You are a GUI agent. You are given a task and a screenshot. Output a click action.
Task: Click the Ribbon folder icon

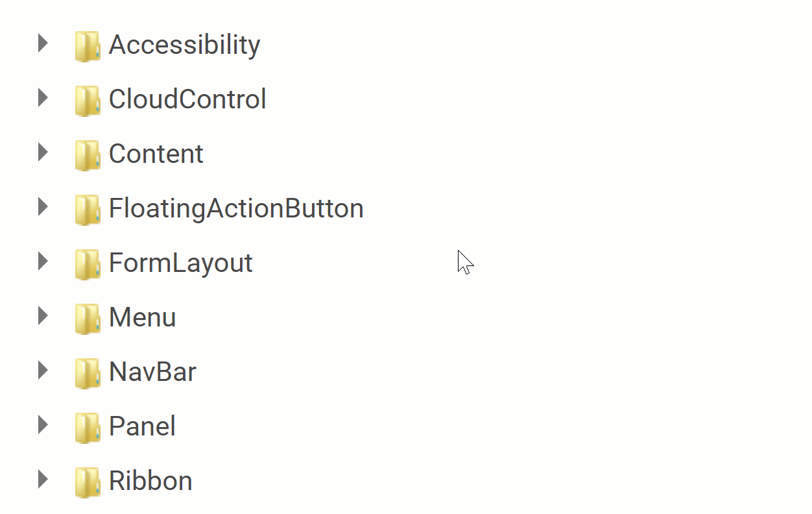coord(87,482)
